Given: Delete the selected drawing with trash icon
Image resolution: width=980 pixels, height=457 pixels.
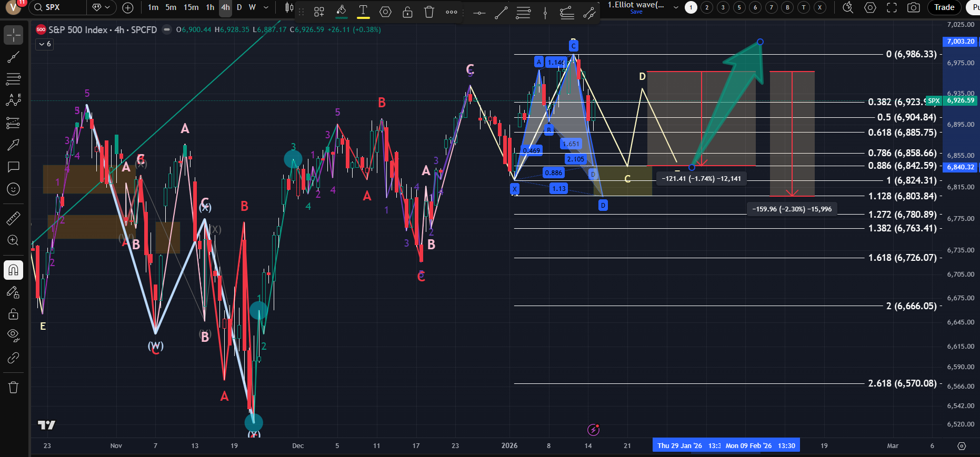Looking at the screenshot, I should pyautogui.click(x=429, y=12).
